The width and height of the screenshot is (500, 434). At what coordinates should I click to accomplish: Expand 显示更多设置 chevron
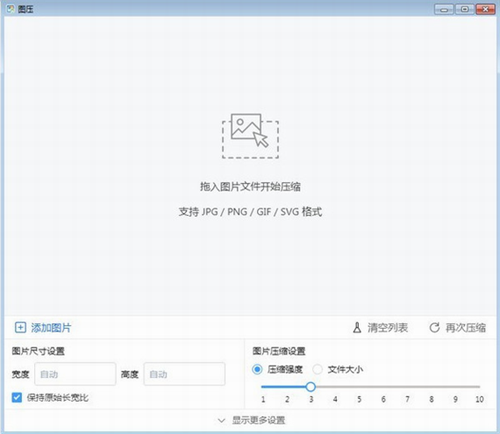221,421
